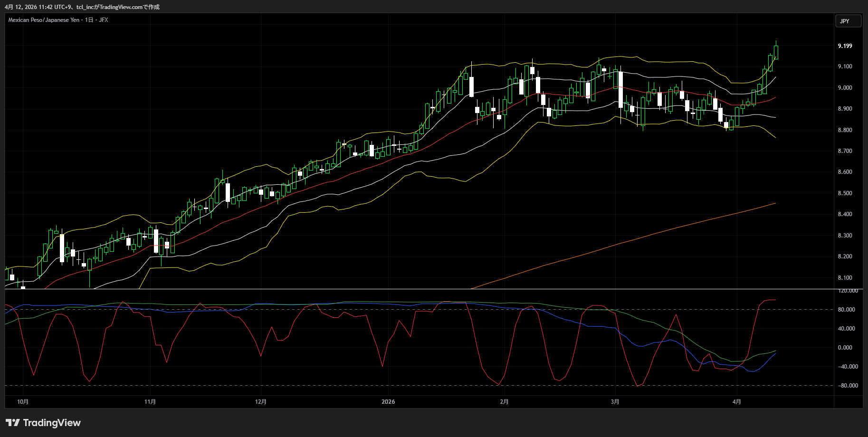868x437 pixels.
Task: Click the TradingView logo icon at bottom left
Action: 13,423
